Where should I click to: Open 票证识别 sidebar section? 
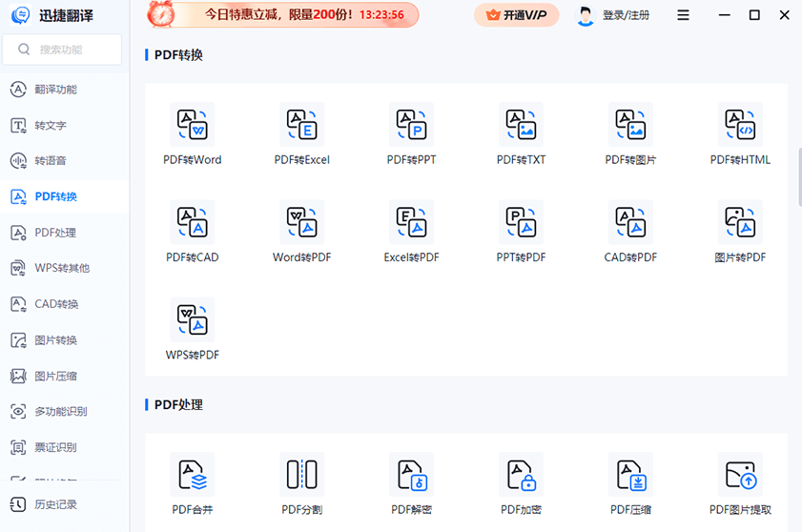(x=65, y=447)
